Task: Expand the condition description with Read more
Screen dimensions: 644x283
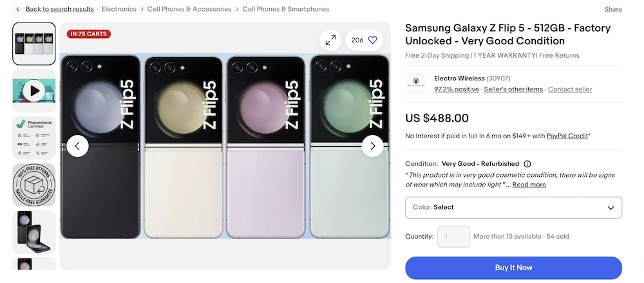Action: pos(529,185)
